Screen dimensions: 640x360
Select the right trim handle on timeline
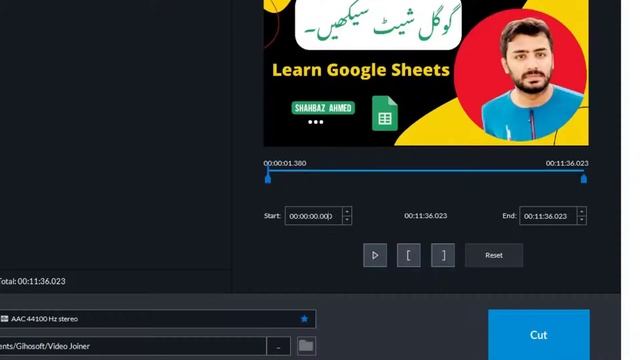[x=584, y=178]
